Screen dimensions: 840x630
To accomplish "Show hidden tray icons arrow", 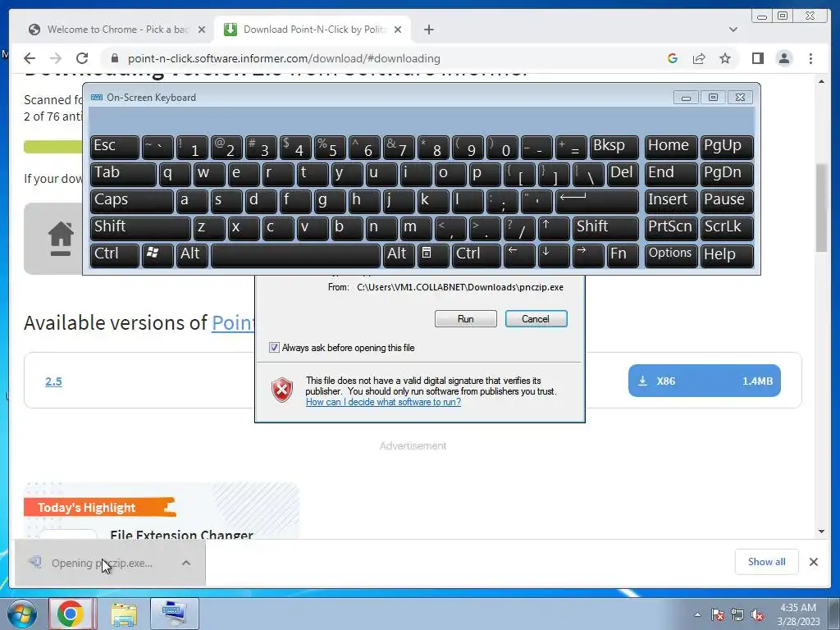I will click(697, 615).
